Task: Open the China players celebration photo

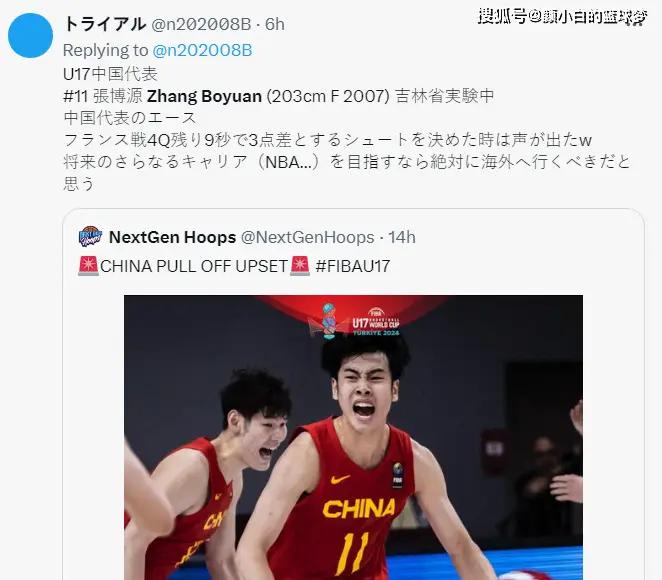Action: 353,437
